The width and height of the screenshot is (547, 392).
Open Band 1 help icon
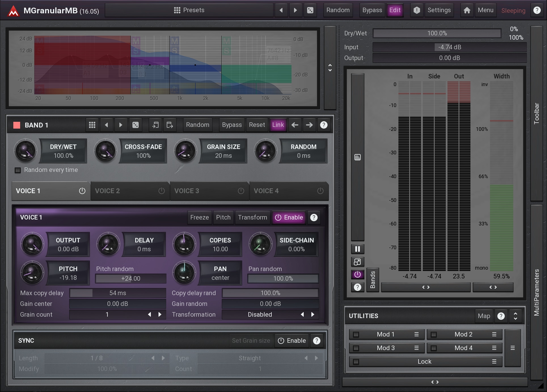(324, 125)
